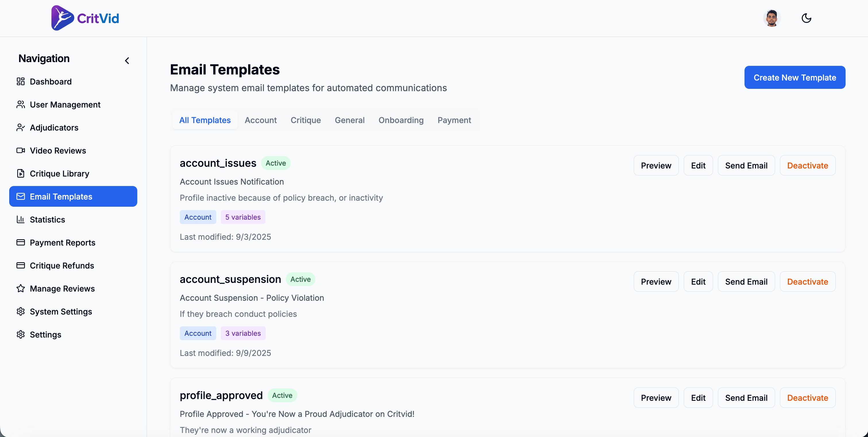
Task: Switch to the General tab
Action: click(350, 120)
